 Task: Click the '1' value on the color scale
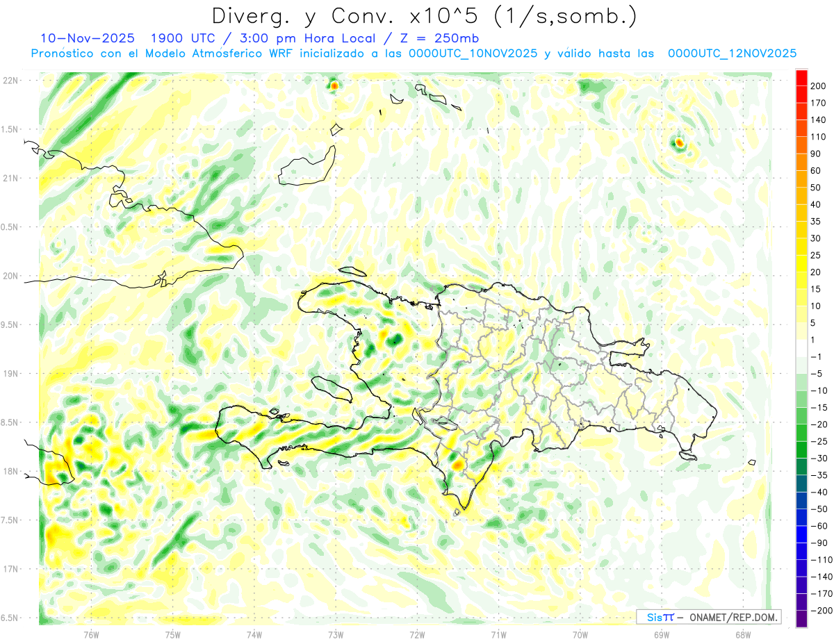812,340
